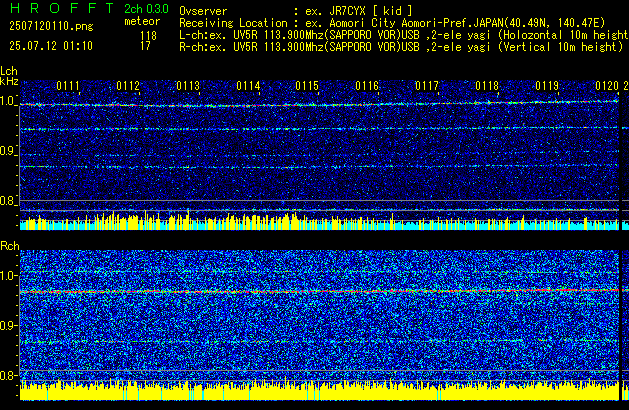
Task: Click the Lch 0.8 kHz axis label
Action: (8, 201)
